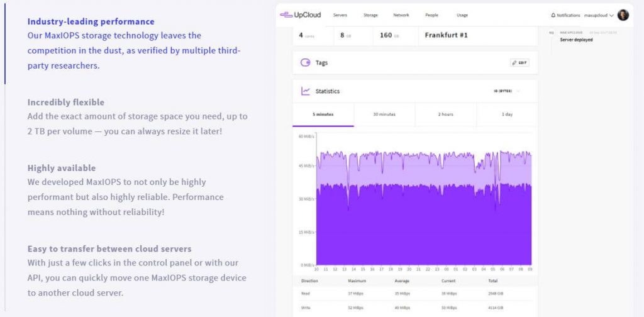Click the UpCloud logo
This screenshot has width=644, height=317.
(300, 15)
